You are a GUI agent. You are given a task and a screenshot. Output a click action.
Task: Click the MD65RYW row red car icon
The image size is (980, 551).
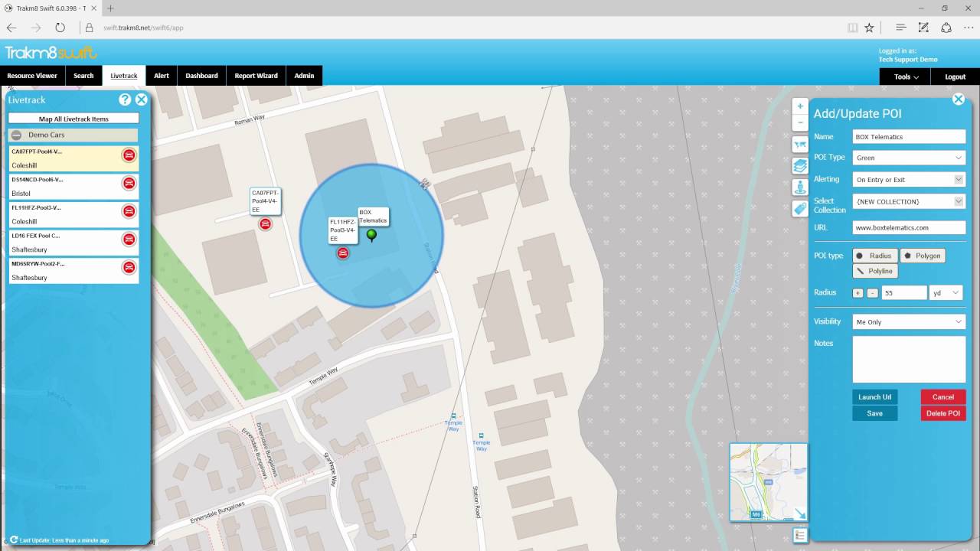point(129,267)
